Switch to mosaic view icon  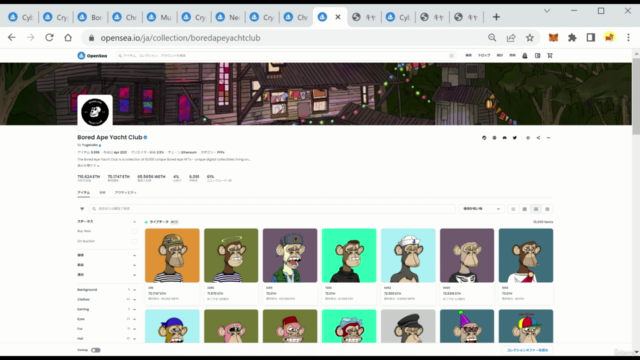(547, 209)
